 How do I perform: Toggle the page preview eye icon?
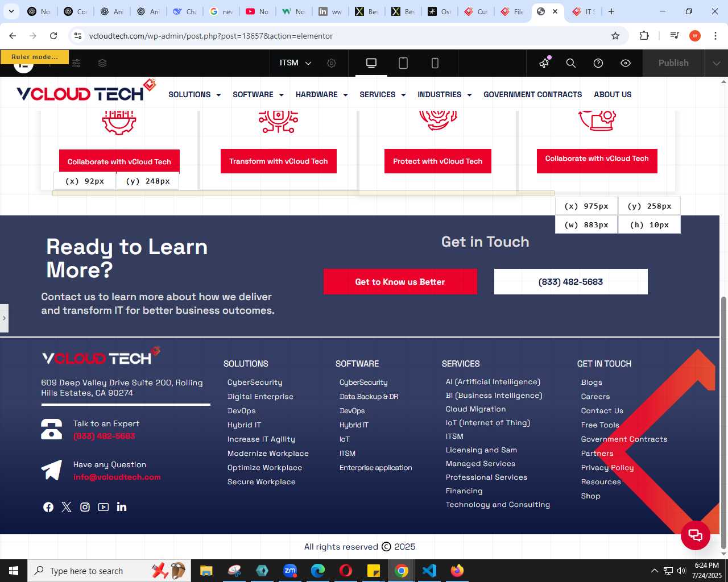click(x=626, y=63)
